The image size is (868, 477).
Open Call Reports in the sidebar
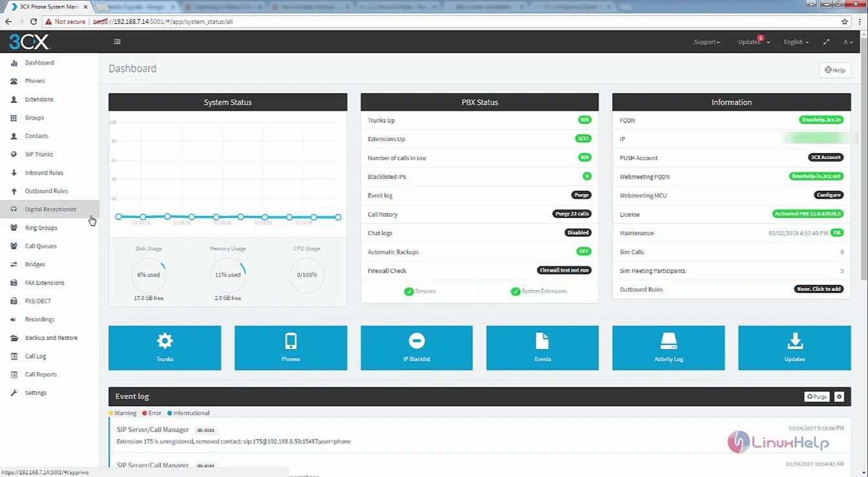pos(41,375)
